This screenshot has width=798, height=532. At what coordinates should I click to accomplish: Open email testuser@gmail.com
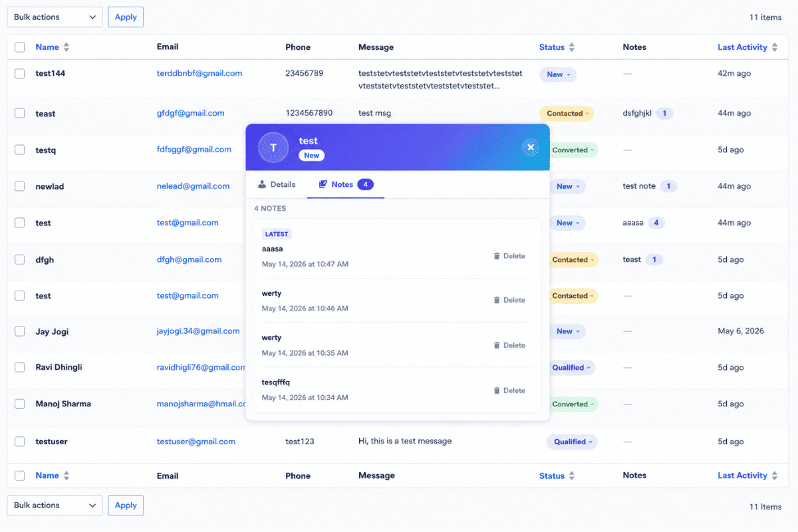[196, 442]
